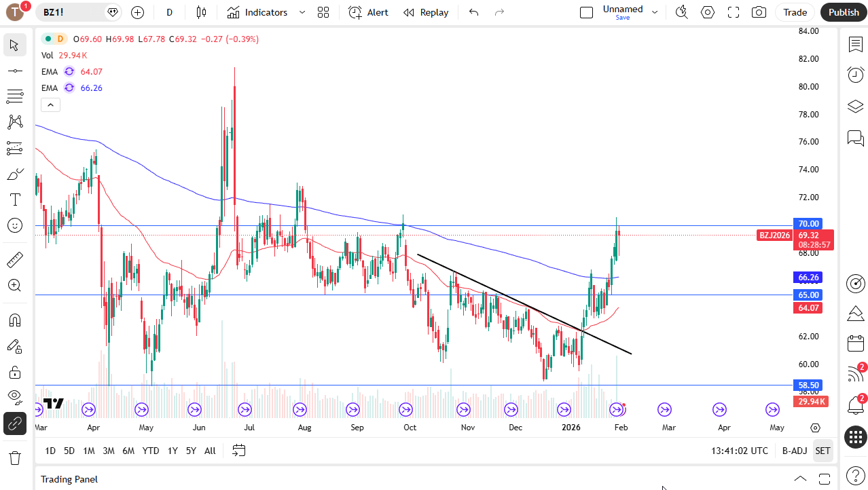Click the Publish button

[x=844, y=12]
